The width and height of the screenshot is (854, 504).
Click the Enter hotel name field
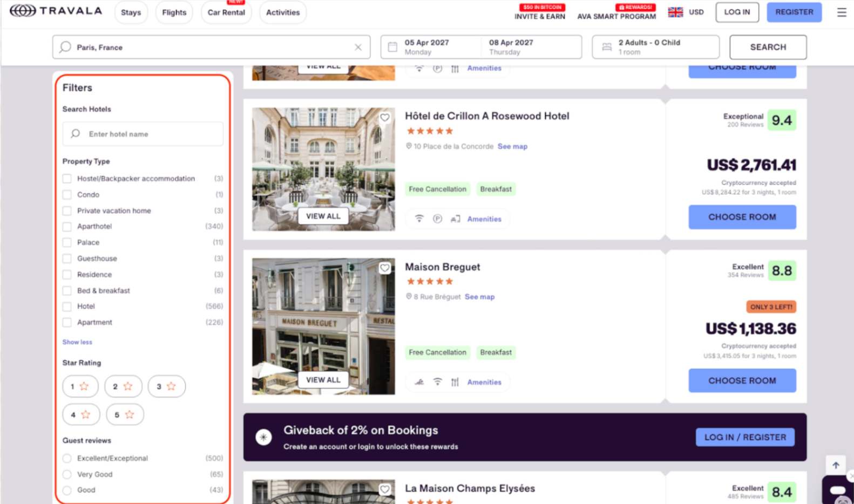pos(143,134)
